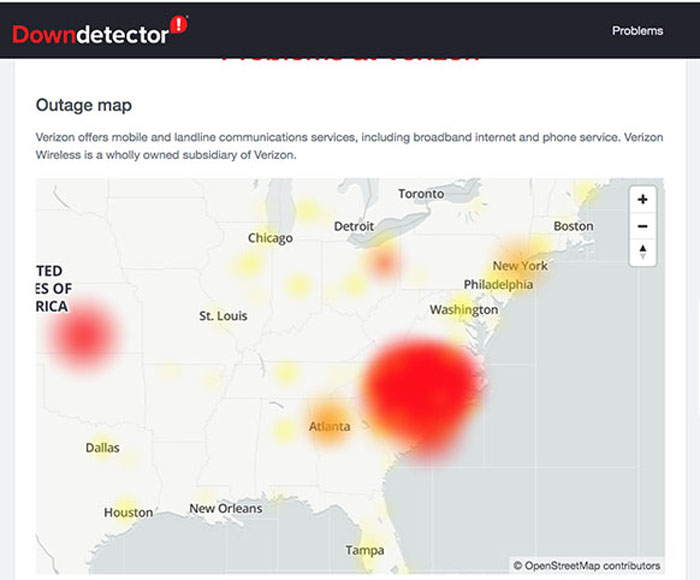
Task: Zoom out the outage map
Action: pos(642,226)
